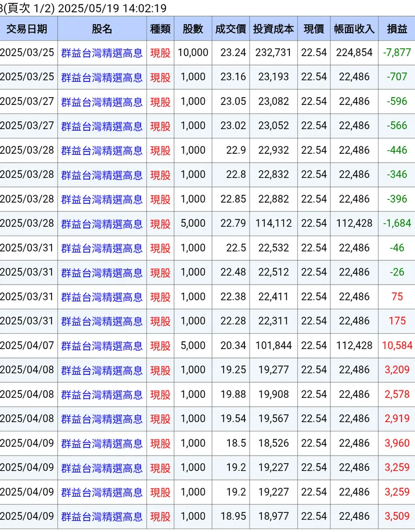Select the -566 loss value
415x532 pixels.
pos(397,126)
